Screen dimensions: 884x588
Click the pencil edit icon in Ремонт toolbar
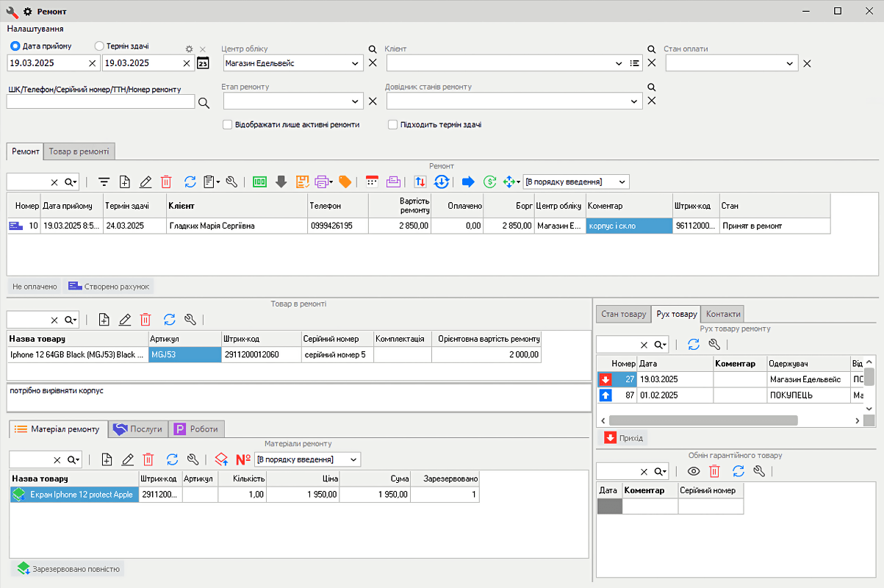click(145, 182)
